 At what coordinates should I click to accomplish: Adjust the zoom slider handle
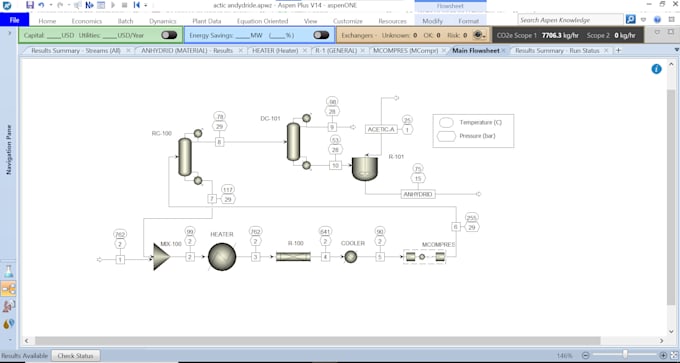pos(625,355)
